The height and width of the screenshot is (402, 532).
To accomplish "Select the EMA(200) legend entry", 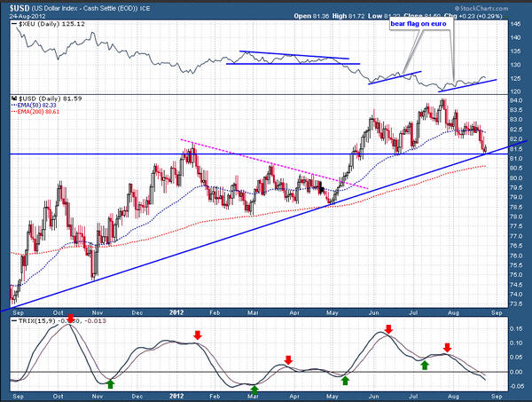I will (x=35, y=111).
